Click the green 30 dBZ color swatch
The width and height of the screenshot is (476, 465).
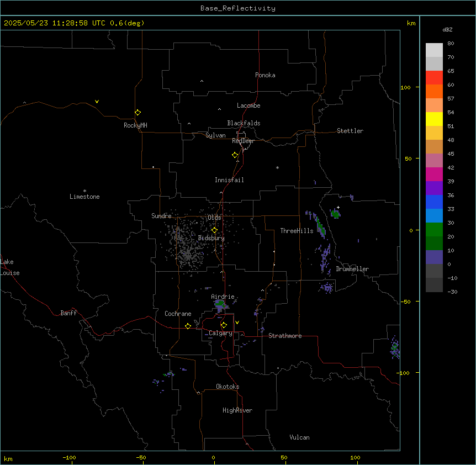[434, 230]
